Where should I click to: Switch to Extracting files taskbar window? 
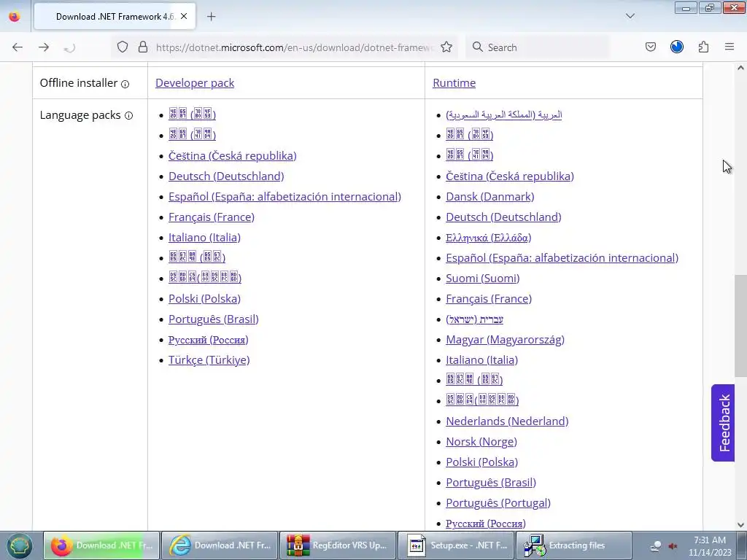[x=574, y=545]
